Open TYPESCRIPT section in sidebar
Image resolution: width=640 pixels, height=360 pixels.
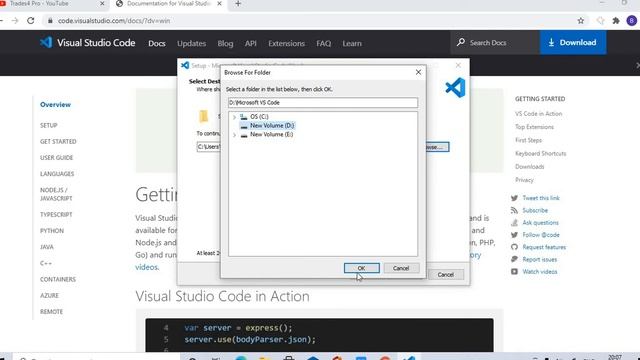tap(56, 214)
